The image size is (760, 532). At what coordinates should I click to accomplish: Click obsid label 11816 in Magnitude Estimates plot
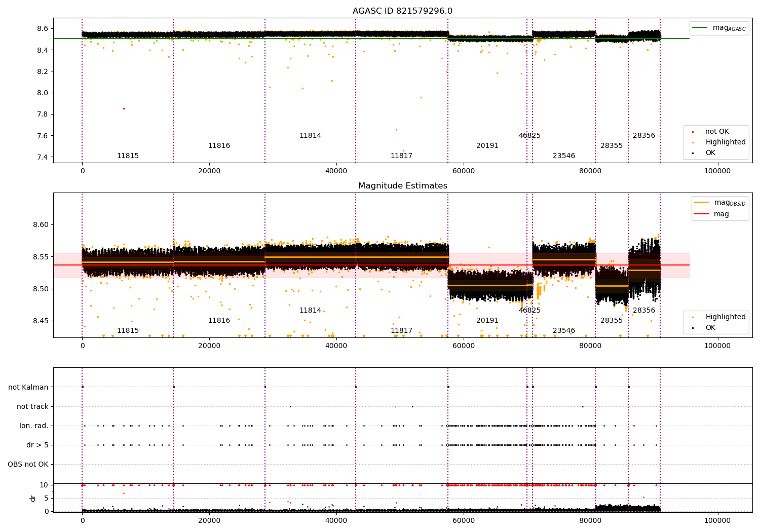point(219,321)
